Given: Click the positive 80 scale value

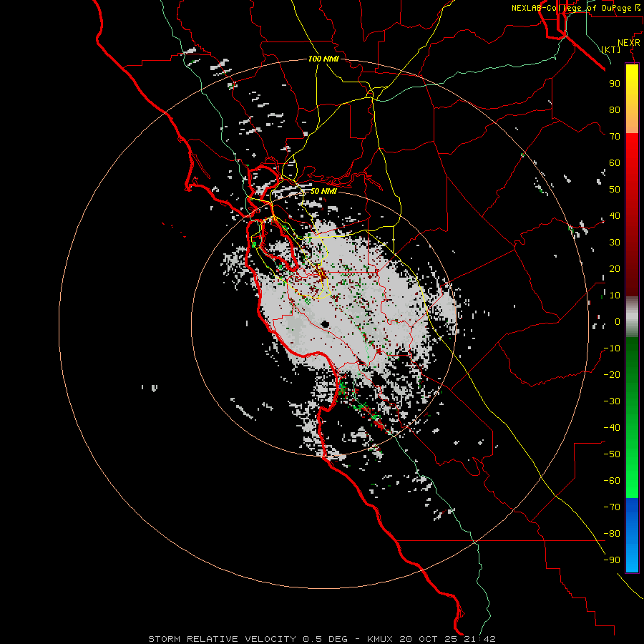Looking at the screenshot, I should (615, 110).
